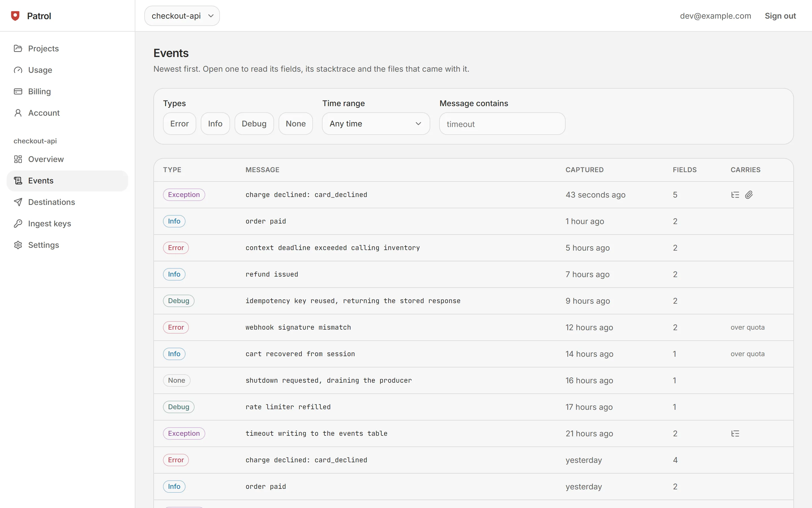
Task: Click the dev@example.com account email
Action: pyautogui.click(x=715, y=16)
